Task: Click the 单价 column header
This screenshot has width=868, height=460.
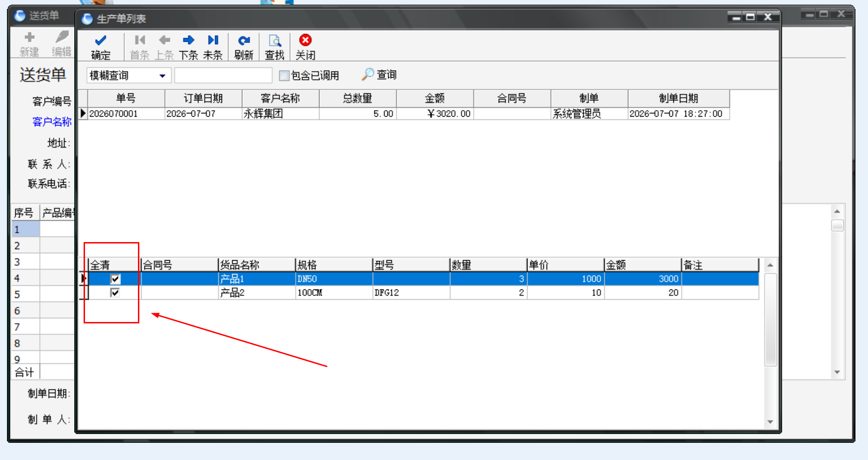Action: 565,265
